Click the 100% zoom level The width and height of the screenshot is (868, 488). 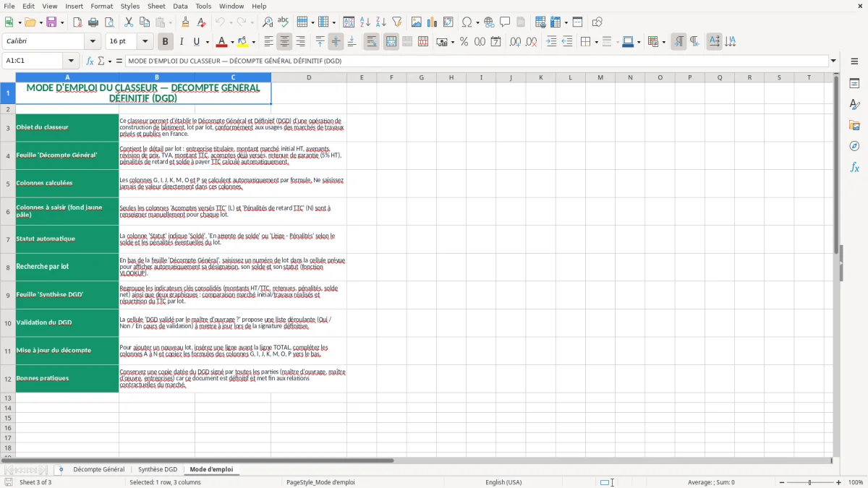[856, 482]
